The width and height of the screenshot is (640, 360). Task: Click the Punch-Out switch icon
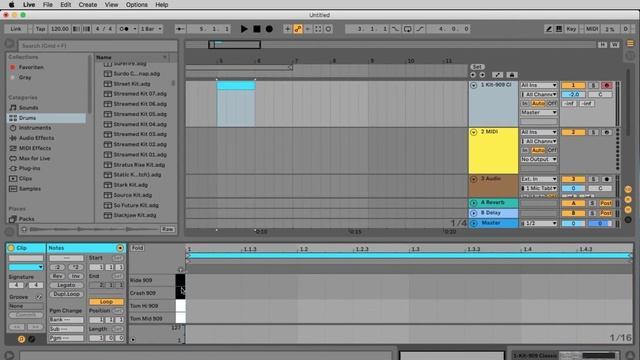coord(420,29)
